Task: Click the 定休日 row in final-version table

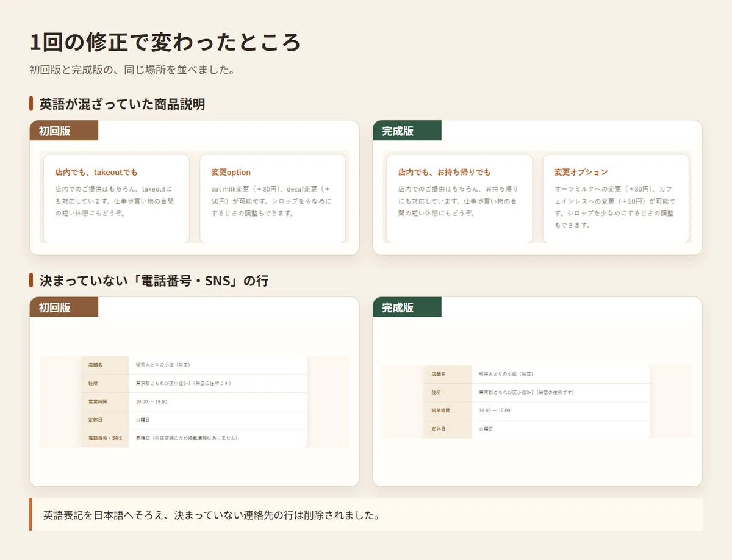Action: point(537,429)
